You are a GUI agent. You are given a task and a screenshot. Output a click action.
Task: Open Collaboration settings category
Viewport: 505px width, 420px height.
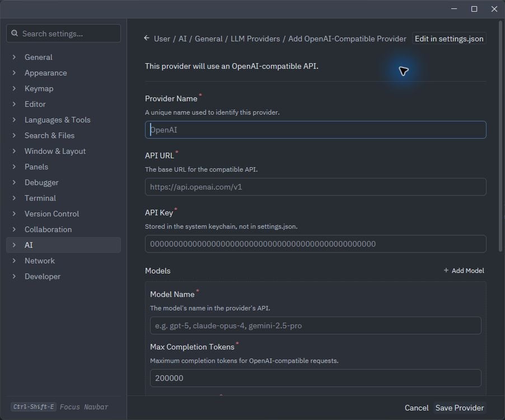pyautogui.click(x=63, y=229)
